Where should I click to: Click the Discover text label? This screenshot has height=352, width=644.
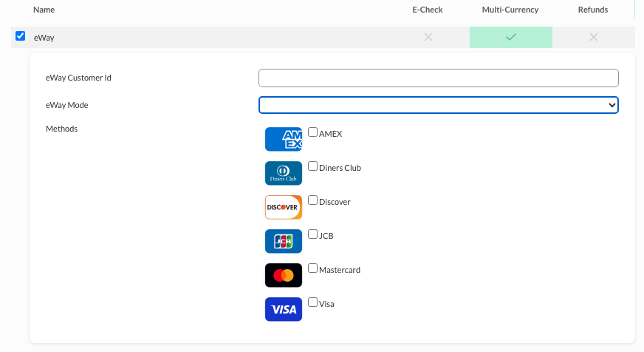pyautogui.click(x=335, y=202)
